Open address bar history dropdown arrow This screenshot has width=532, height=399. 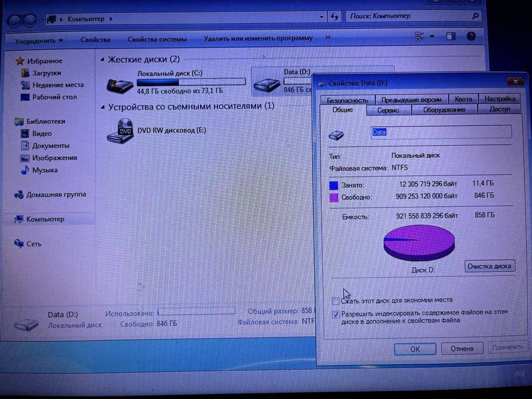click(x=321, y=17)
